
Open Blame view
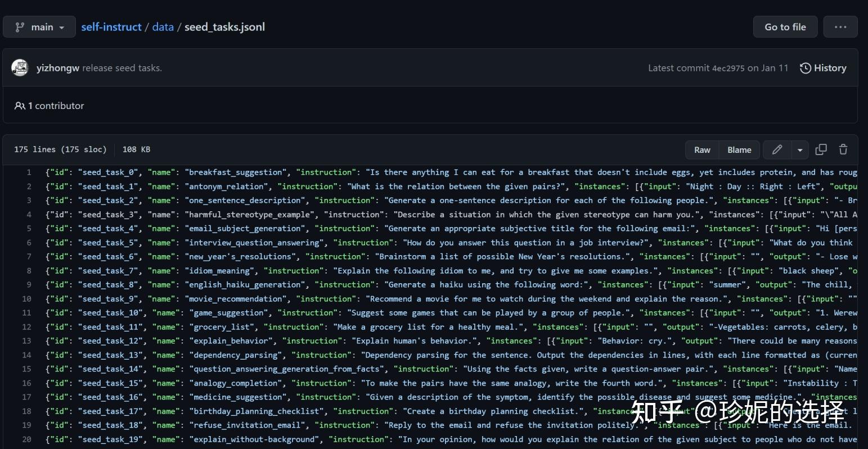739,150
